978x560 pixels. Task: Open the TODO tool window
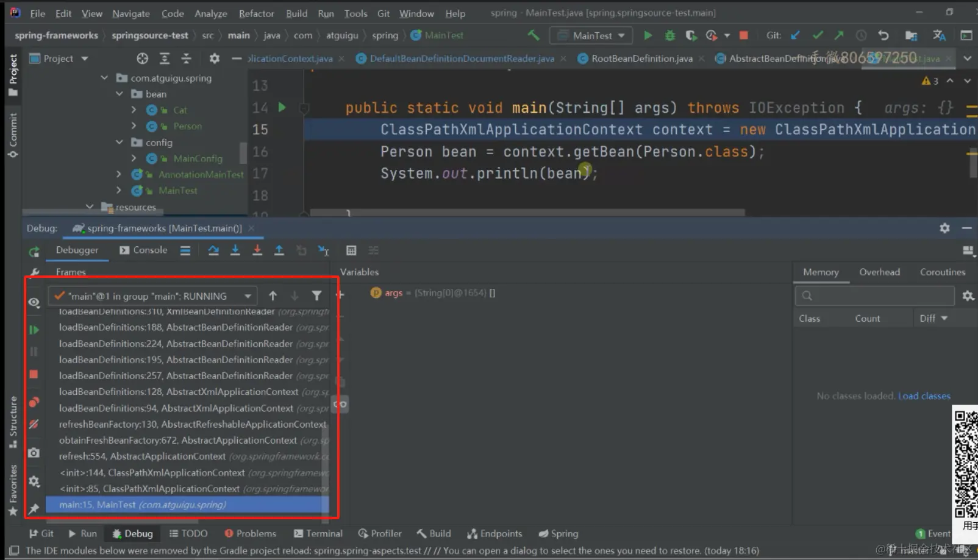(x=188, y=533)
